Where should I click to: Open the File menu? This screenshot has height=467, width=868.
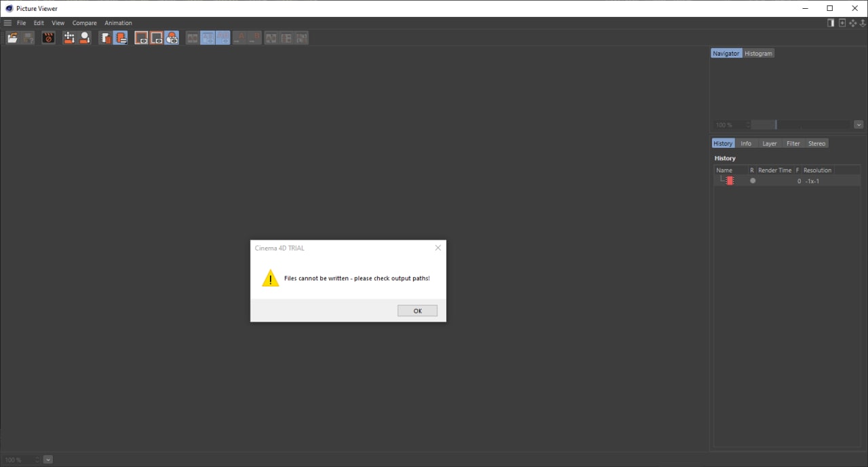click(22, 23)
